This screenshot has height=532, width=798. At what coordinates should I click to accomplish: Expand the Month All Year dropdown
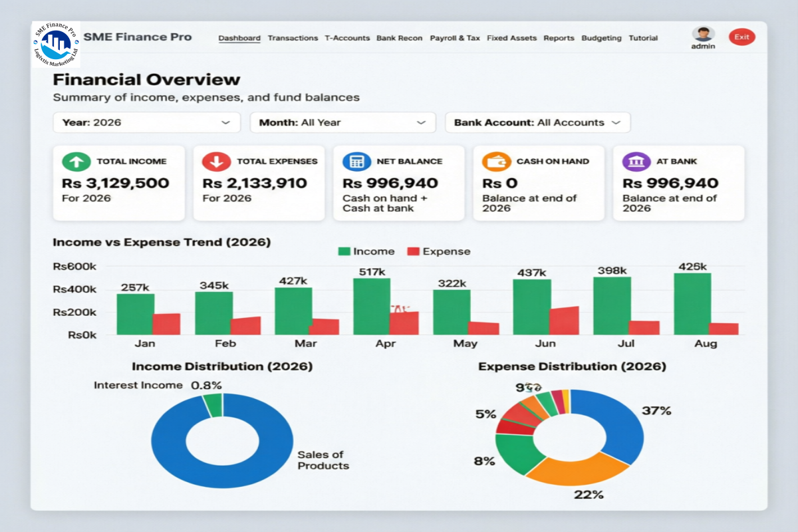(342, 122)
